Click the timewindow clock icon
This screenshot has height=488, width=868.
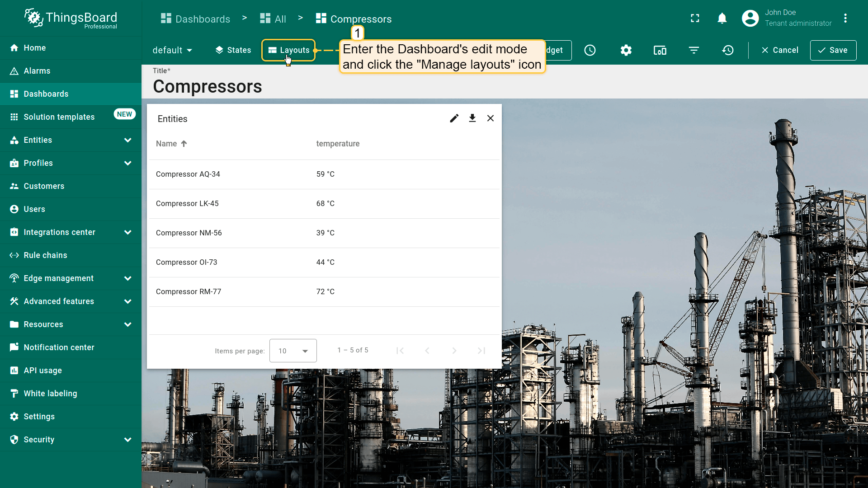[590, 50]
